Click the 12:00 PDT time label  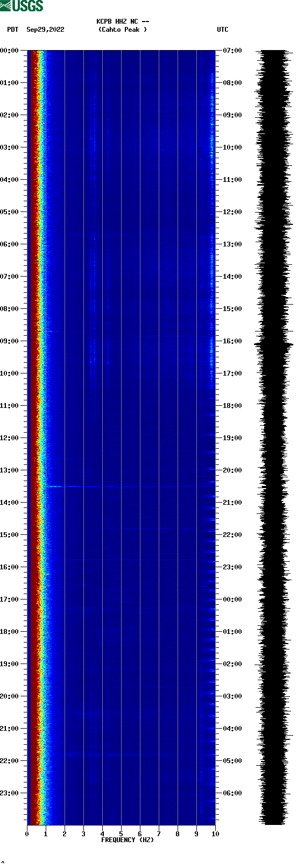pyautogui.click(x=10, y=438)
